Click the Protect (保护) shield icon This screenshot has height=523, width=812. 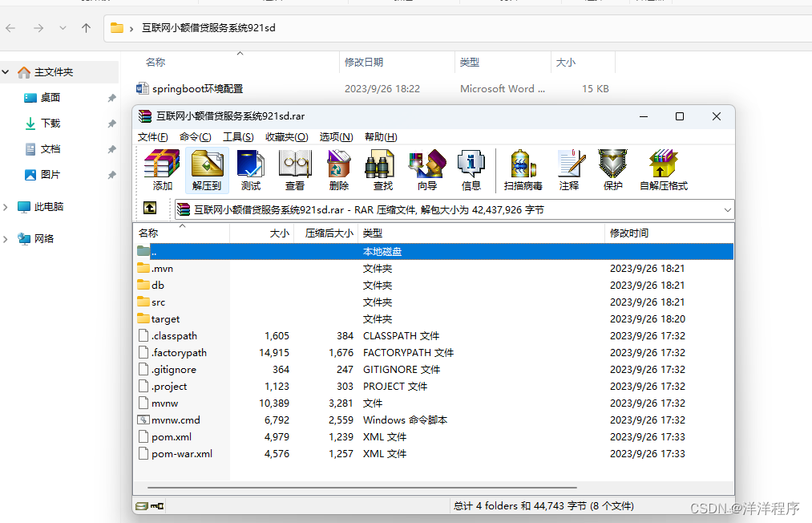click(x=612, y=170)
